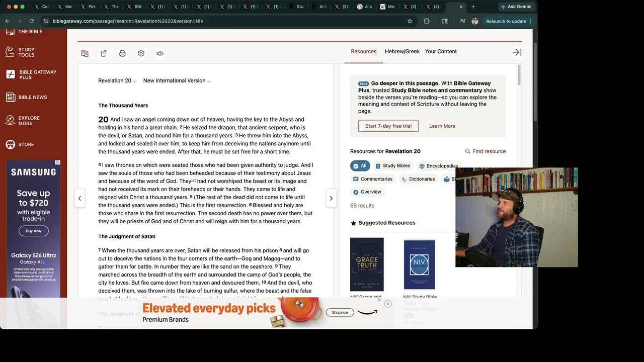This screenshot has height=362, width=644.
Task: Open Bible News sidebar item
Action: [x=26, y=97]
